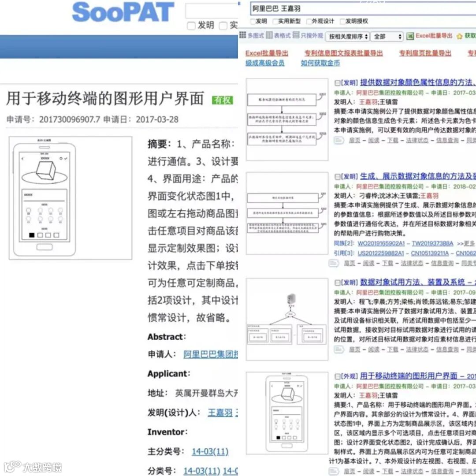476x476 pixels.
Task: Click 信息查询 under the 提供数据对象颜色属性信息 result
Action: [x=447, y=140]
